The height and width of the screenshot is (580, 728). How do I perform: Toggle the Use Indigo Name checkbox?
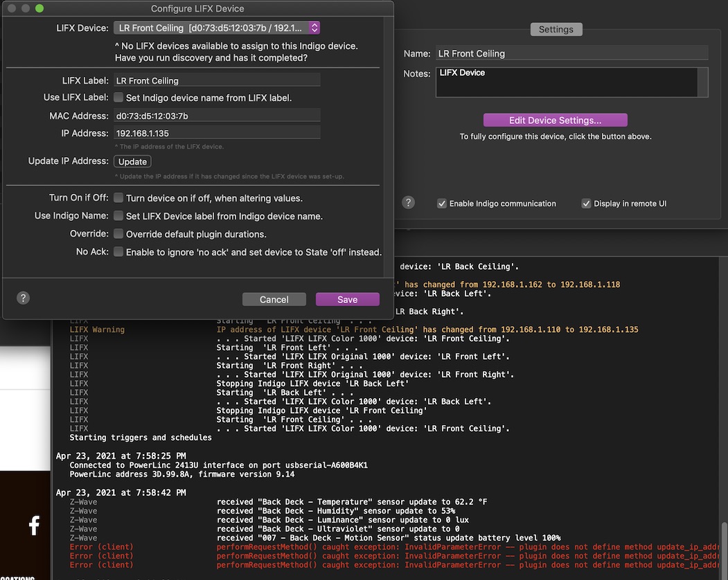[x=118, y=216]
